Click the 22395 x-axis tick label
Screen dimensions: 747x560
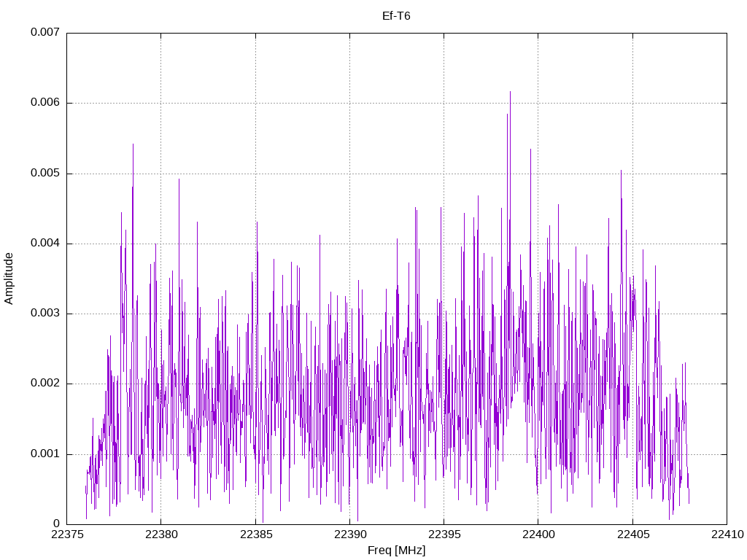point(444,534)
